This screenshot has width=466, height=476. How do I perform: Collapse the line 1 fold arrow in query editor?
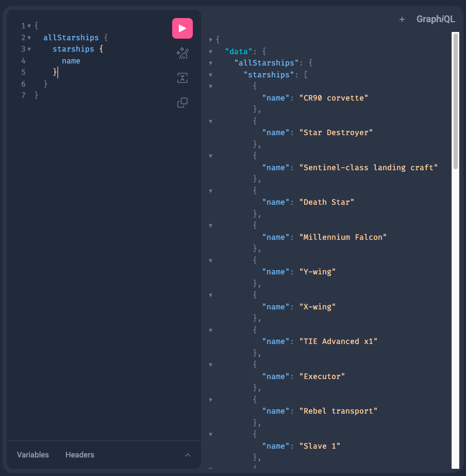(x=29, y=26)
